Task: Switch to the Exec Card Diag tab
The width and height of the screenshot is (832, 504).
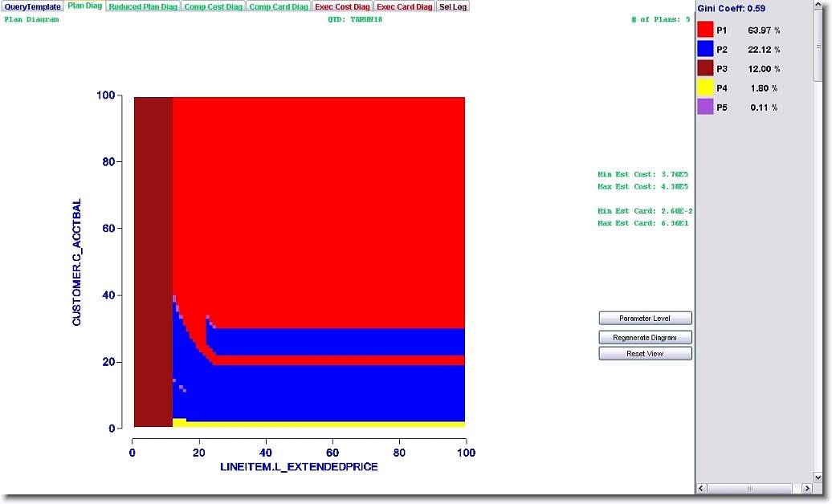Action: coord(405,6)
